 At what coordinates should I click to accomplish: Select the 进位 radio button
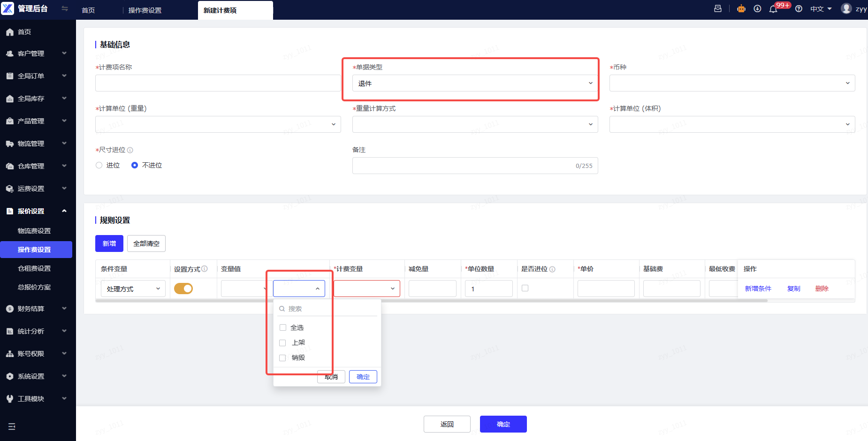click(99, 165)
